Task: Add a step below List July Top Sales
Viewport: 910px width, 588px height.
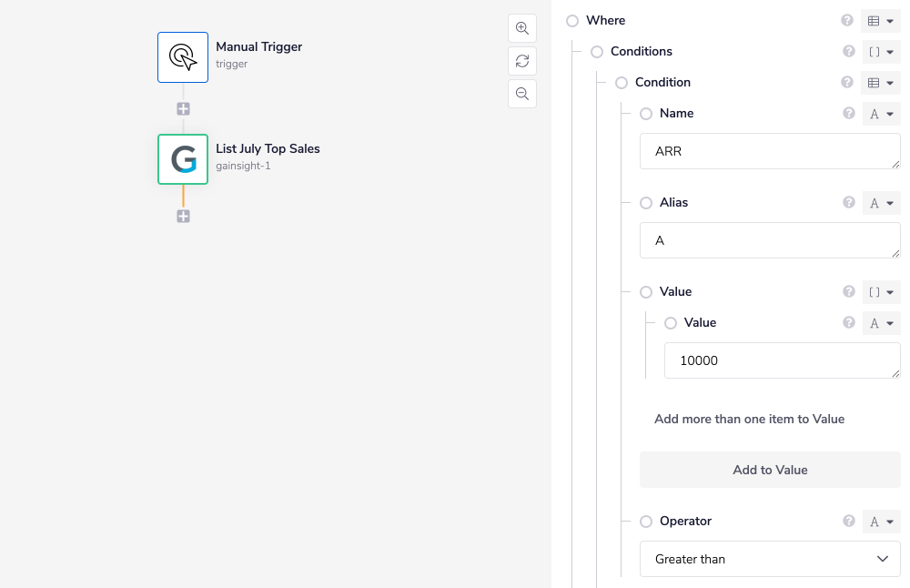Action: [x=183, y=216]
